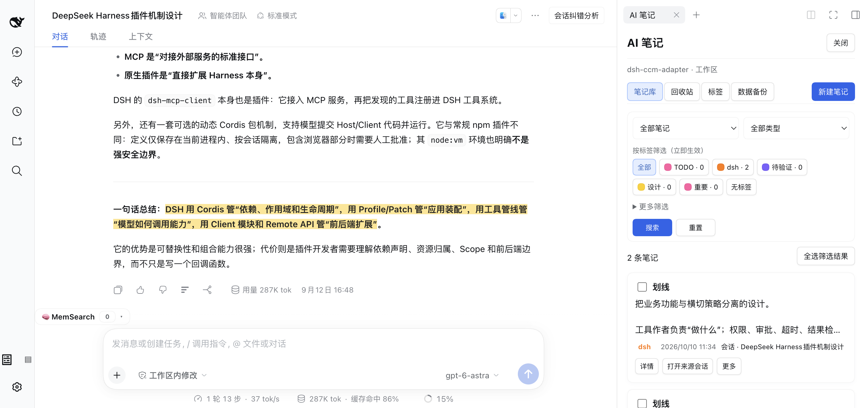Open 更多 menu on first note card
Screen dimensions: 868x408
[729, 366]
